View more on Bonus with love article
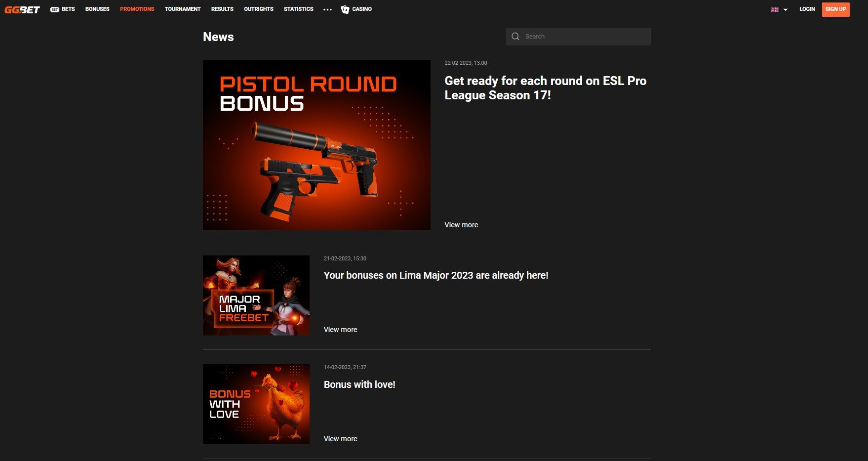Viewport: 868px width, 461px height. tap(341, 439)
